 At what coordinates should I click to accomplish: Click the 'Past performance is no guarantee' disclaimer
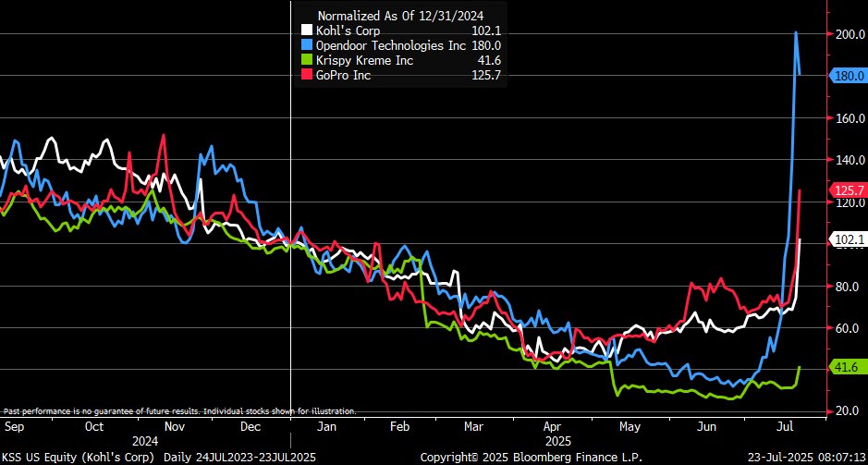click(x=180, y=411)
